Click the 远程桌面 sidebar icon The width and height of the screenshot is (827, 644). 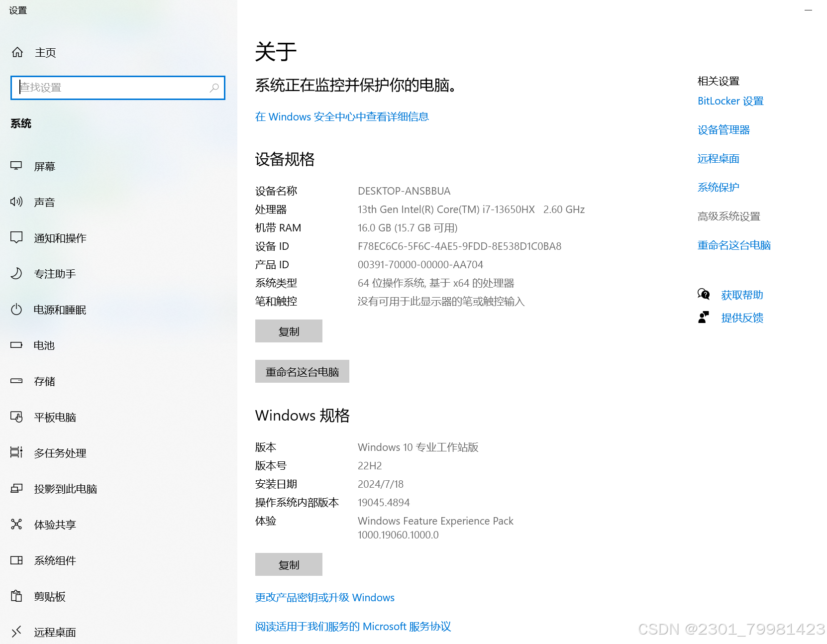pos(16,632)
